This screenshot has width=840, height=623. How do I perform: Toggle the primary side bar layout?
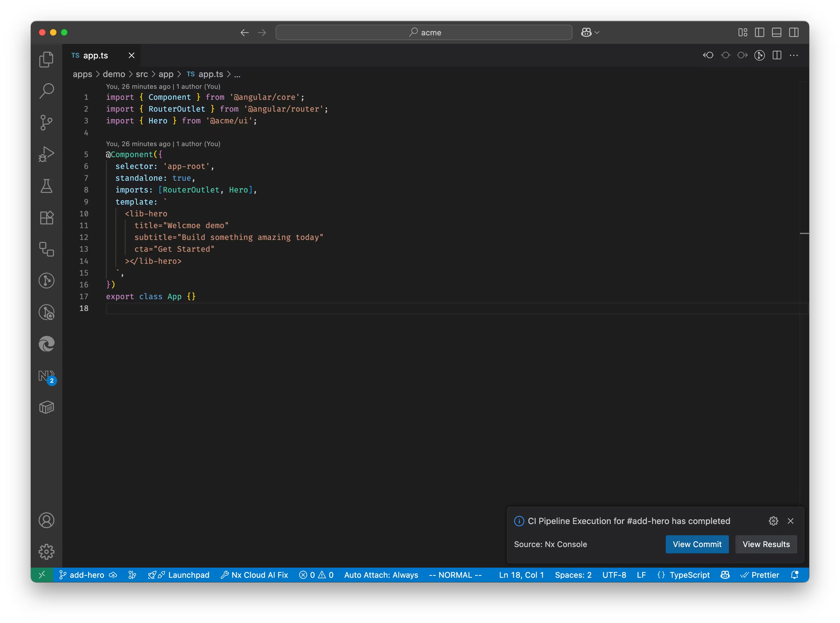(x=759, y=32)
